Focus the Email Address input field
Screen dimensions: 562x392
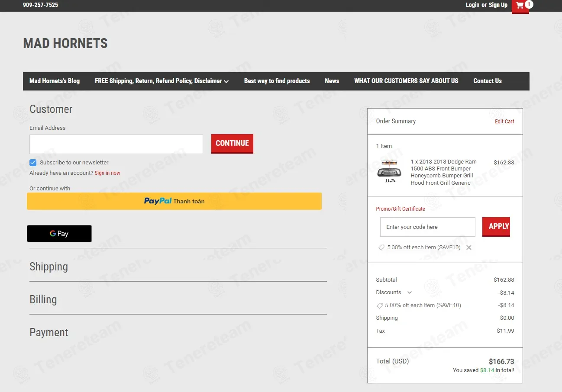116,144
